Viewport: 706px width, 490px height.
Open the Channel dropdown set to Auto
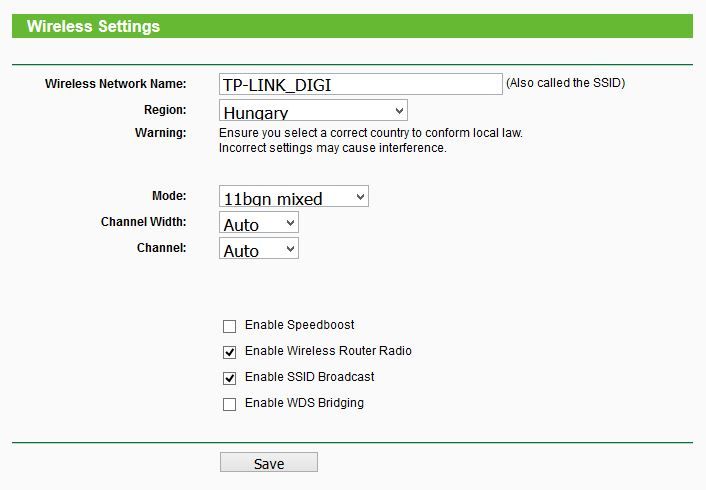[x=259, y=249]
